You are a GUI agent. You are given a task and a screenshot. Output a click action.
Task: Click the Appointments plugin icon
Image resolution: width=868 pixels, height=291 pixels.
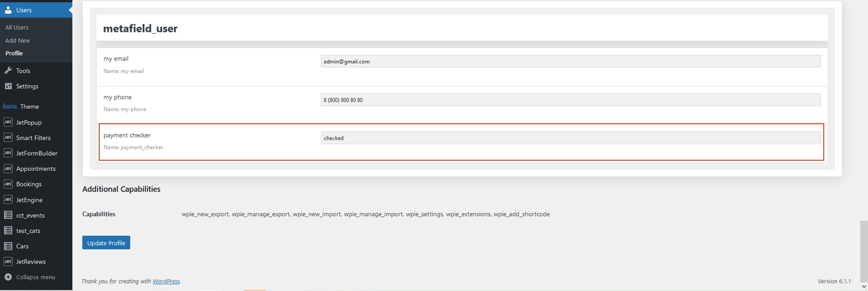(8, 168)
